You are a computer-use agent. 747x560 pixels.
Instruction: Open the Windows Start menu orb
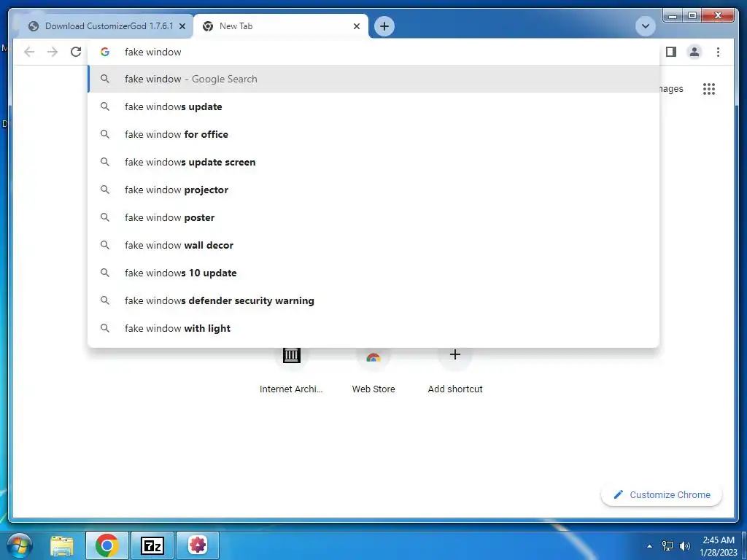point(20,545)
